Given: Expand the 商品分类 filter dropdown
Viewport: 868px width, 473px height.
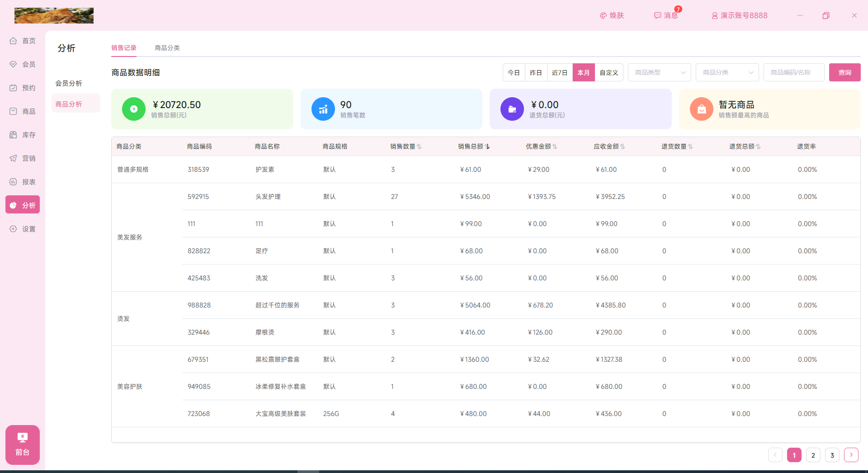Looking at the screenshot, I should pyautogui.click(x=727, y=72).
